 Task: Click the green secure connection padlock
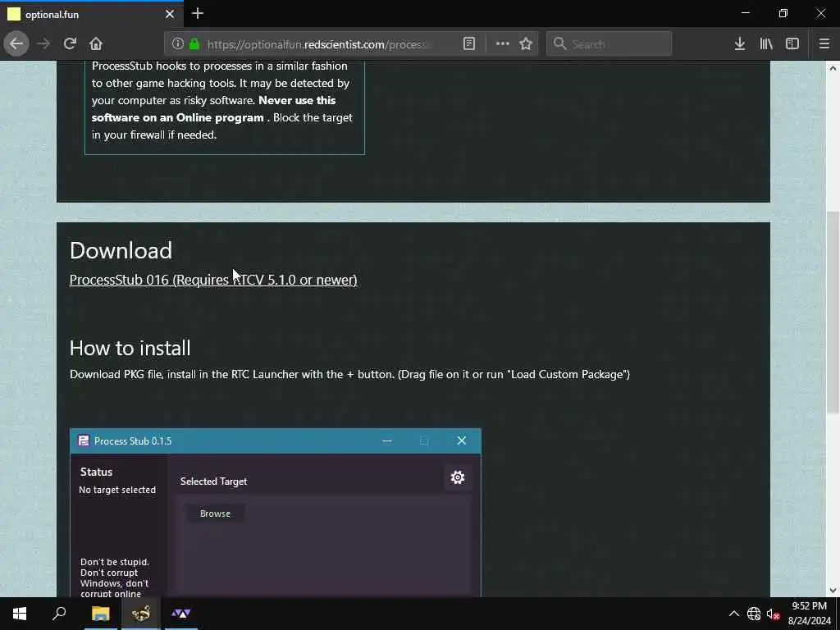[194, 44]
